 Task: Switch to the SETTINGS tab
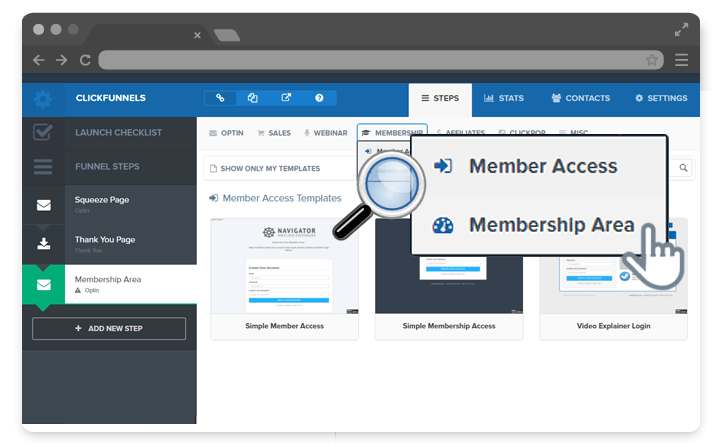tap(661, 98)
